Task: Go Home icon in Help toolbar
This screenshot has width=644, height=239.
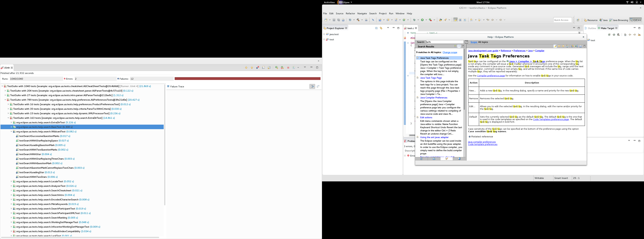Action: [x=567, y=46]
